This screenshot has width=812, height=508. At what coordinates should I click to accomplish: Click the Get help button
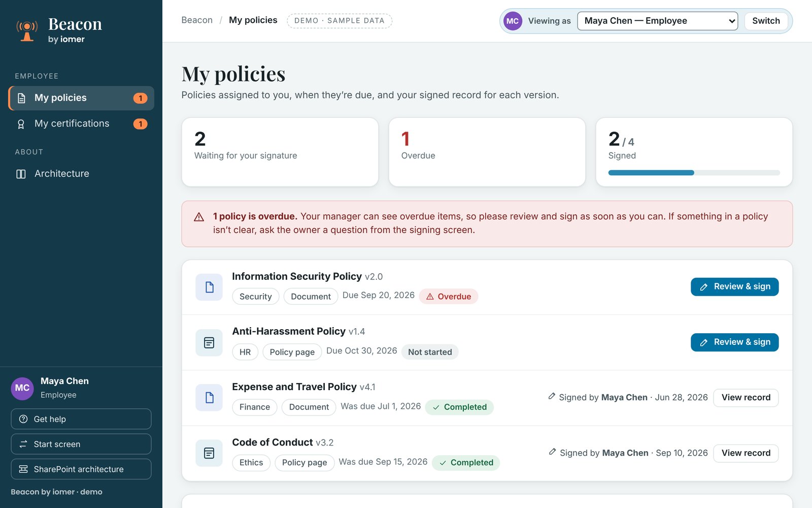[81, 419]
